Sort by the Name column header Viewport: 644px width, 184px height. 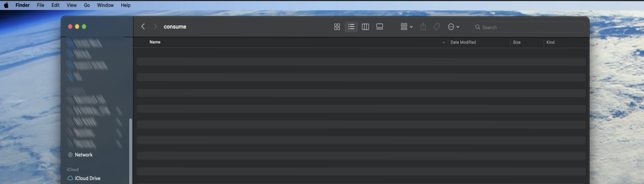click(x=155, y=42)
